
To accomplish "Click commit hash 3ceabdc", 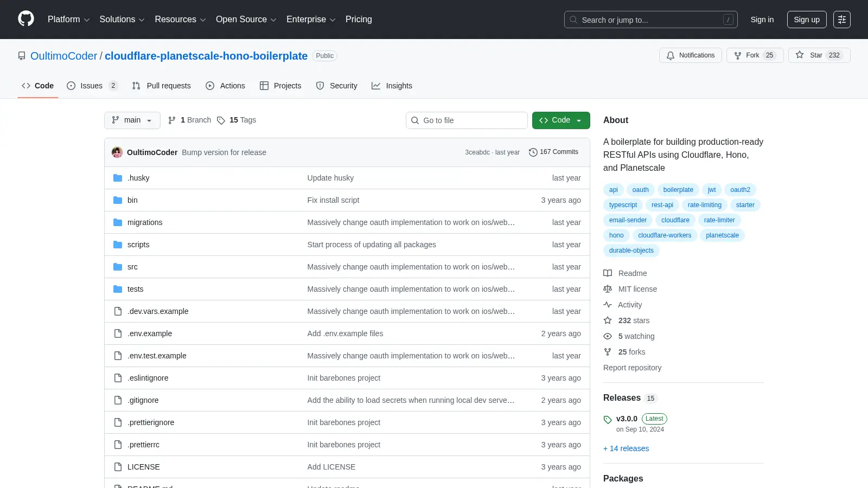I will pos(477,152).
